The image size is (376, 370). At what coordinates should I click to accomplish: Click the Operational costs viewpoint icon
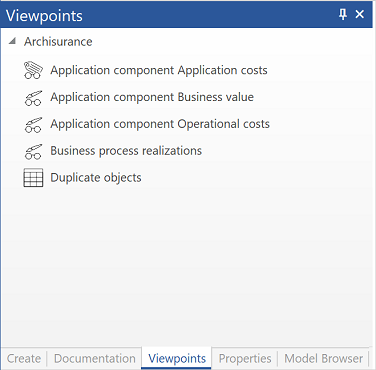tap(33, 125)
